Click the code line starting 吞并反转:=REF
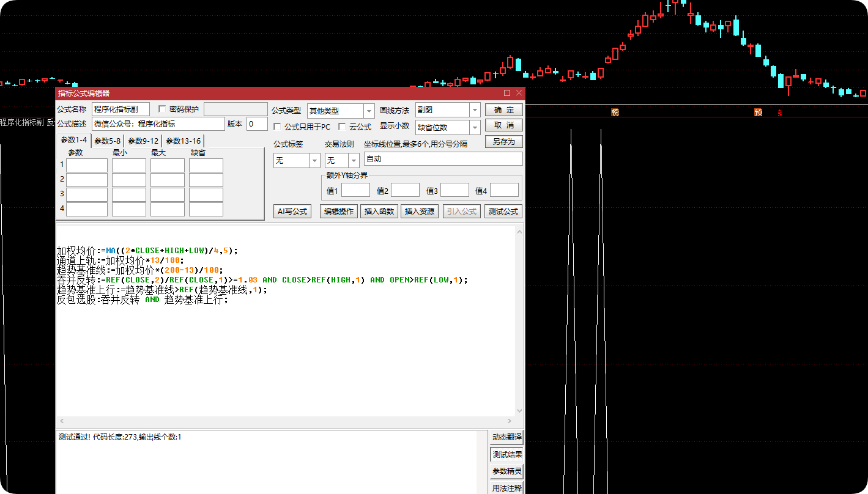Viewport: 868px width, 494px height. pos(262,280)
